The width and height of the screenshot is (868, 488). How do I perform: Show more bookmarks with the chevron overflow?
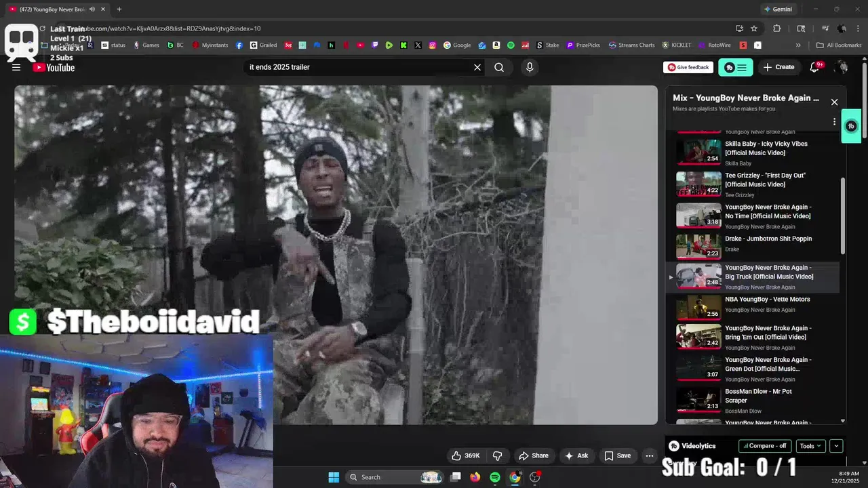click(x=798, y=45)
